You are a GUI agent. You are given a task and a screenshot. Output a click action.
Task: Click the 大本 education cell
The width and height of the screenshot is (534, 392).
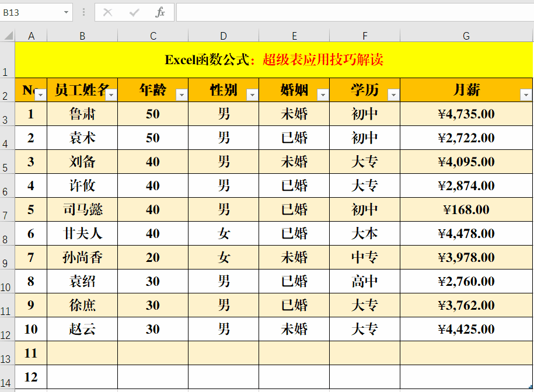point(365,233)
